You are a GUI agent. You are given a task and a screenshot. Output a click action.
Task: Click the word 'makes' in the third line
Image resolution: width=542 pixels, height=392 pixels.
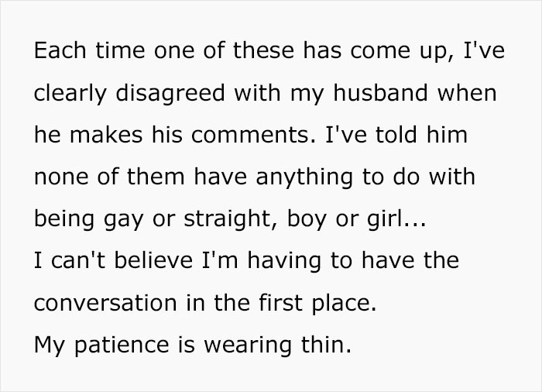coord(106,135)
